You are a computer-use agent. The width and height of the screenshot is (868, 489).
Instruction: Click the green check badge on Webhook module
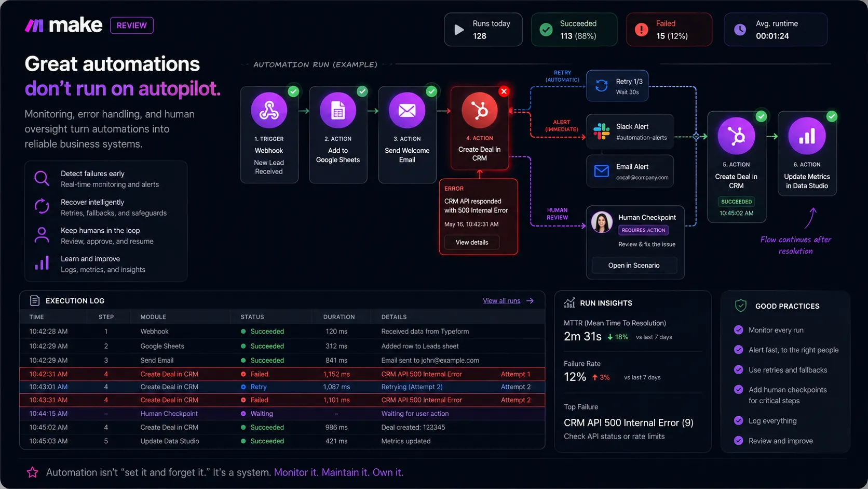tap(293, 91)
